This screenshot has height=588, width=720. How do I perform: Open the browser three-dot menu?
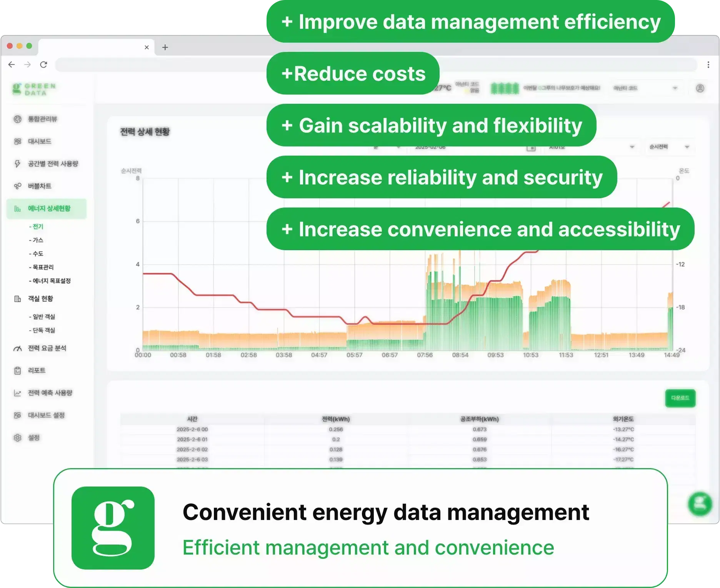[708, 65]
